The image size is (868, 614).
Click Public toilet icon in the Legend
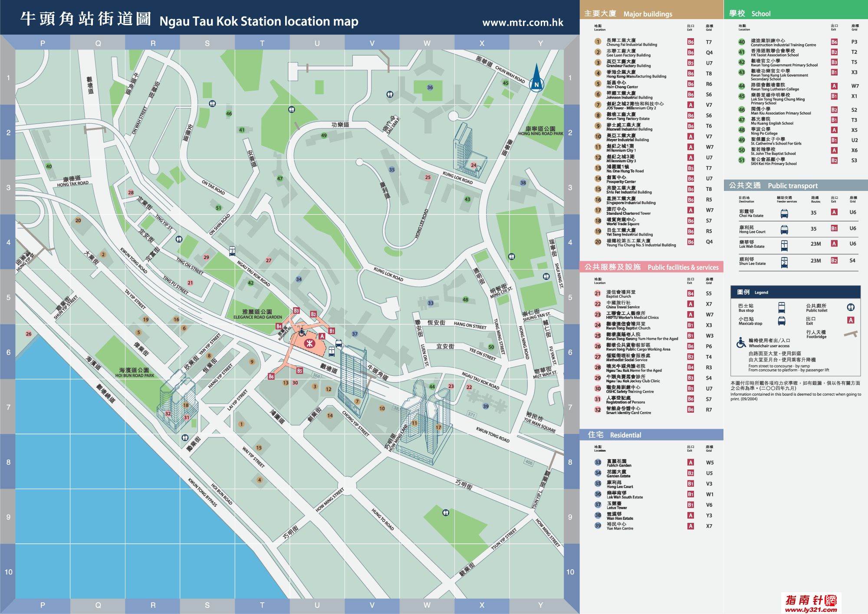click(850, 308)
